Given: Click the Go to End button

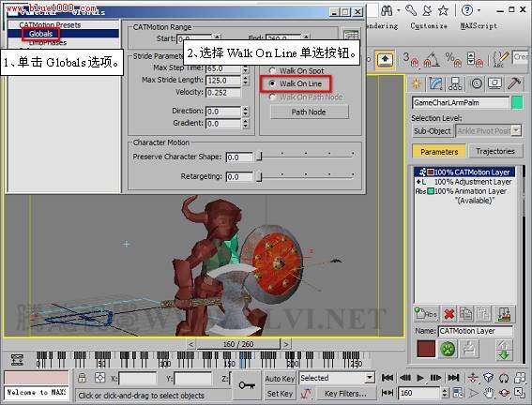Looking at the screenshot, I should point(453,378).
